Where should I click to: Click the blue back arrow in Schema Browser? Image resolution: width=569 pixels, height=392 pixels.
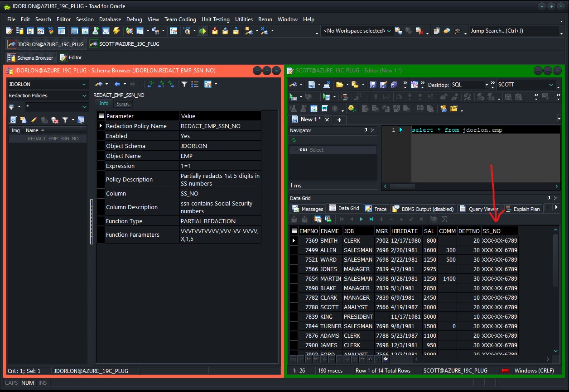coord(117,84)
